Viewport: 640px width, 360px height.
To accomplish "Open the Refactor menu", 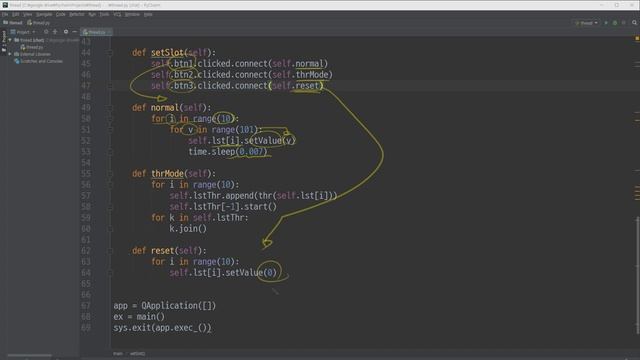I will click(x=76, y=14).
